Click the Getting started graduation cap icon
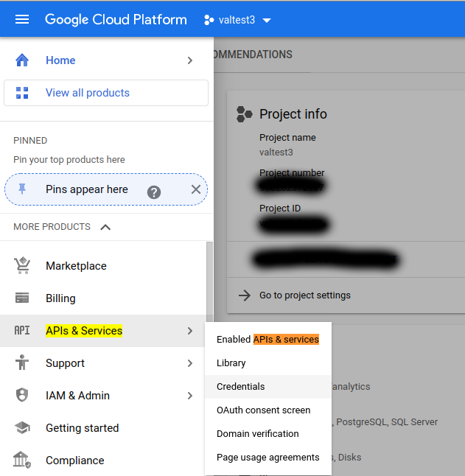The width and height of the screenshot is (465, 476). tap(22, 428)
